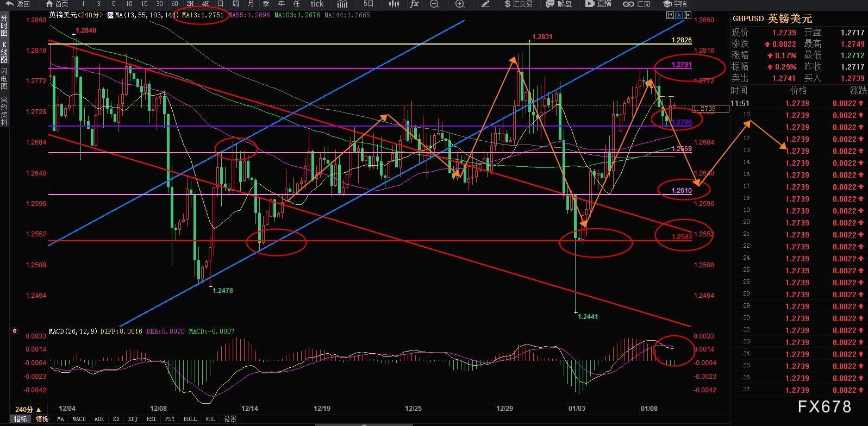Click the MACD(26,12,9) indicator label
868x426 pixels.
pos(73,331)
